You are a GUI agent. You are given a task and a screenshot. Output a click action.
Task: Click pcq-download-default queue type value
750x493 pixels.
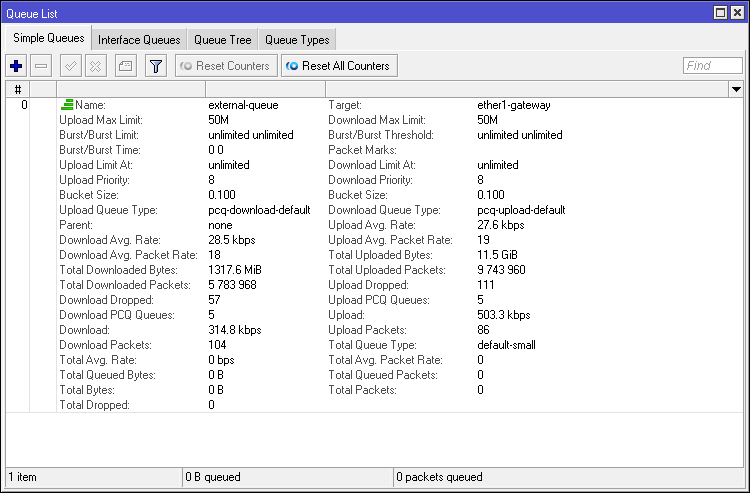pyautogui.click(x=259, y=210)
